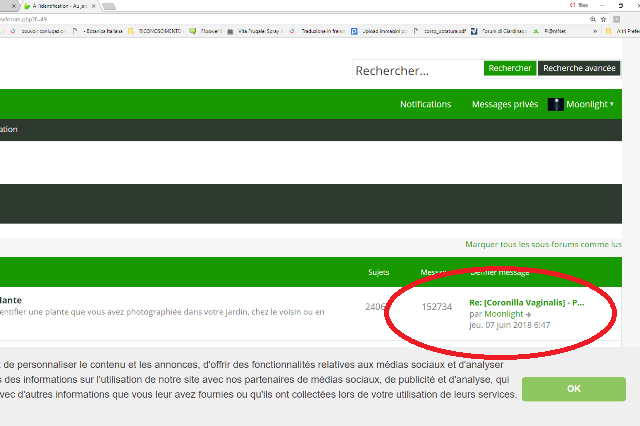Screen dimensions: 640x426
Task: Click the Moonlight user avatar
Action: point(555,104)
